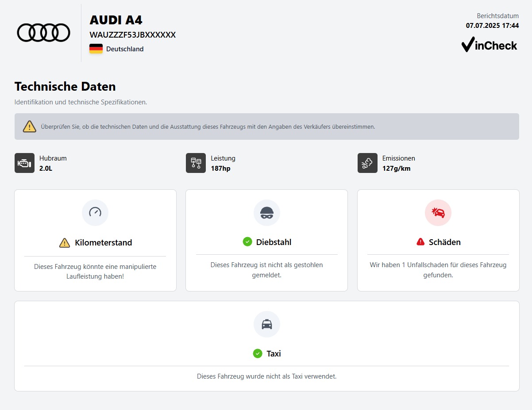Screen dimensions: 532x410
Task: Click the Deutschland country label
Action: coord(125,49)
